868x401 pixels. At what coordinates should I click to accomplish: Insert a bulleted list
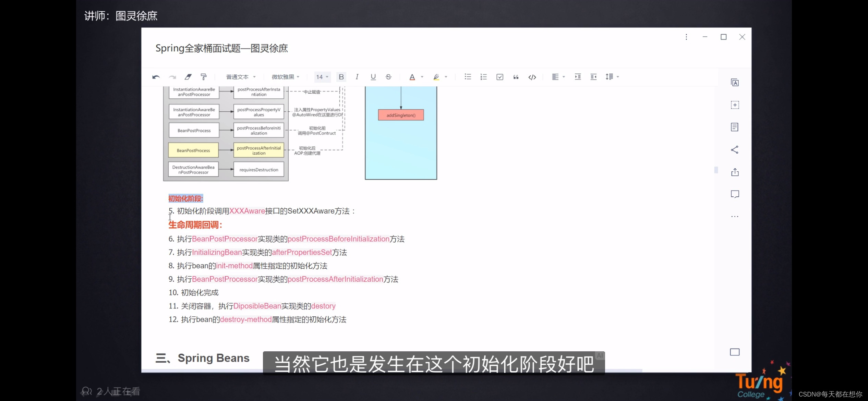pos(468,77)
